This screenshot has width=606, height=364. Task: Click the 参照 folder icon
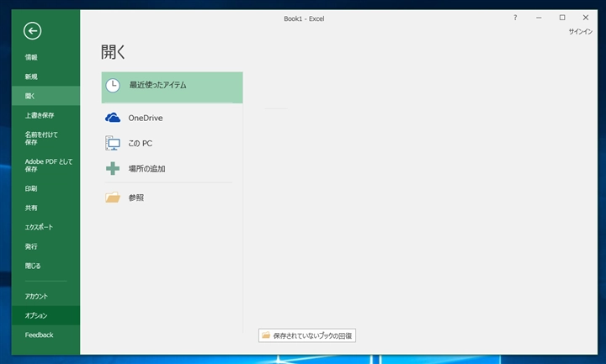[x=113, y=198]
